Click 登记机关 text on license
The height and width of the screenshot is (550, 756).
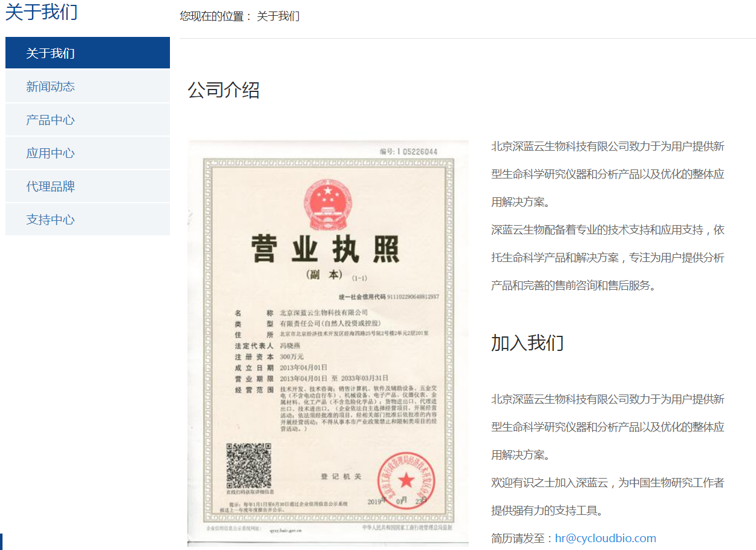[x=341, y=477]
